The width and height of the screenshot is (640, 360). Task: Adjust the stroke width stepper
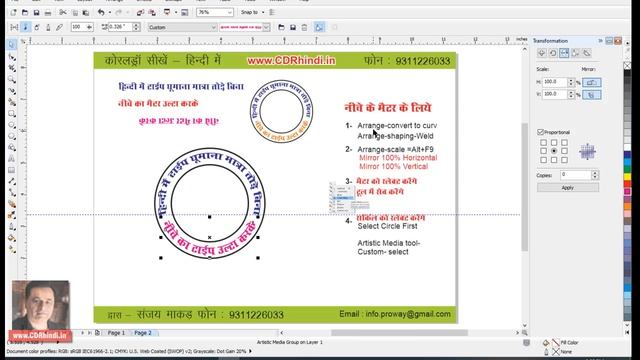point(136,27)
